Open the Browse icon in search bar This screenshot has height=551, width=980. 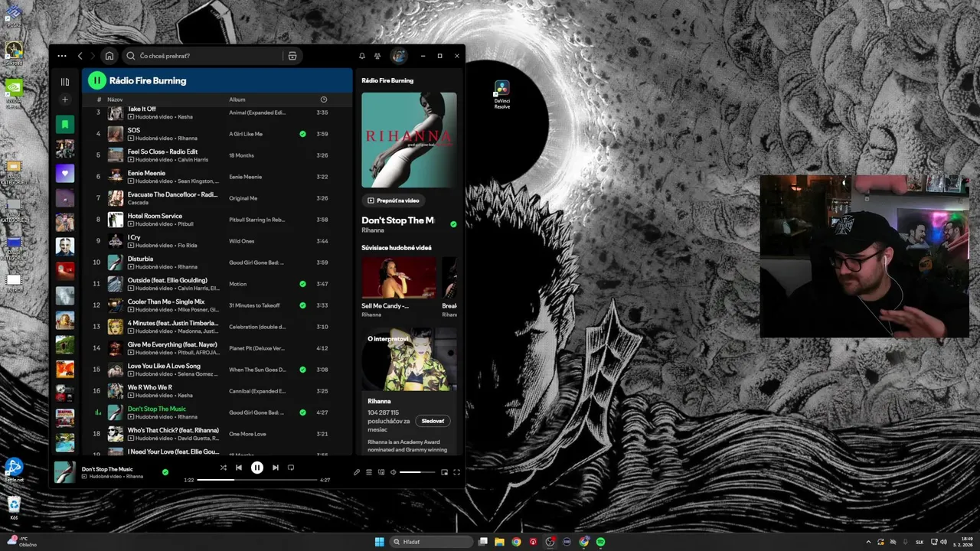(x=292, y=56)
